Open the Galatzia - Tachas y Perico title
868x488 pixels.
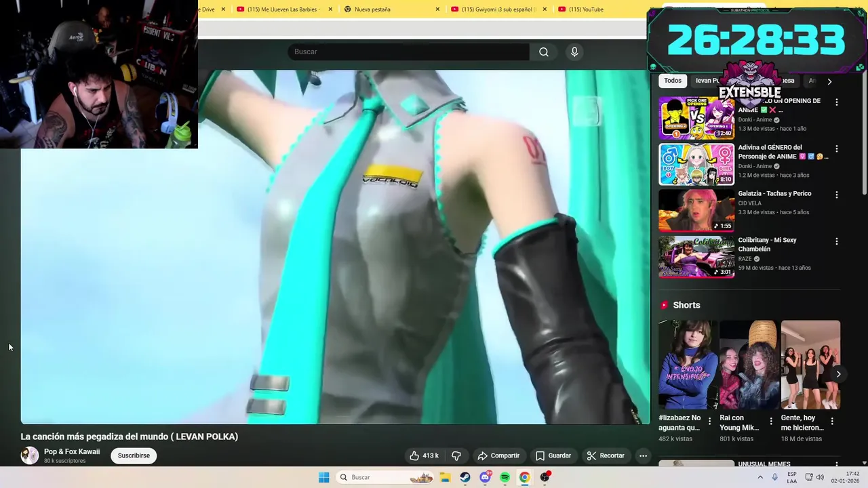point(774,194)
